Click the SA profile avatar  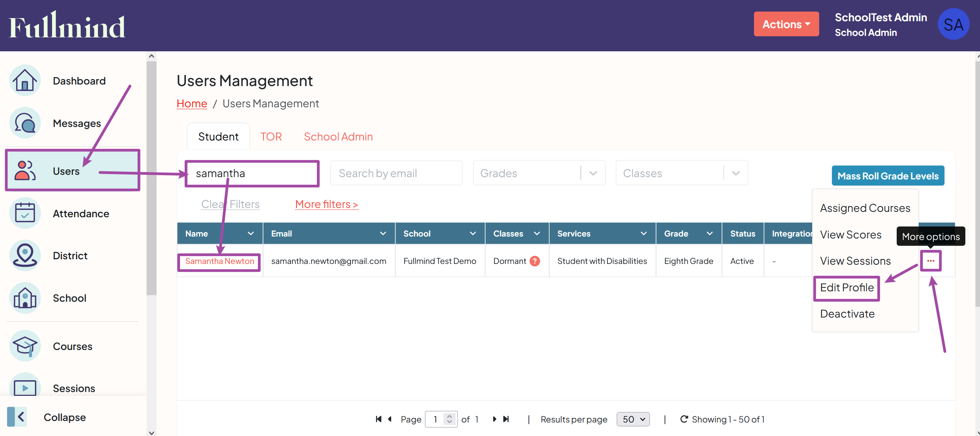pyautogui.click(x=953, y=24)
